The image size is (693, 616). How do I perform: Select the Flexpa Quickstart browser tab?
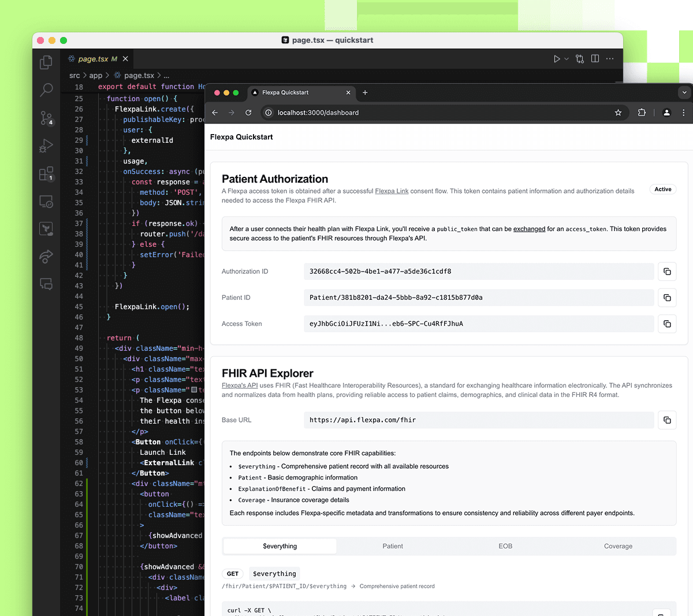(301, 92)
